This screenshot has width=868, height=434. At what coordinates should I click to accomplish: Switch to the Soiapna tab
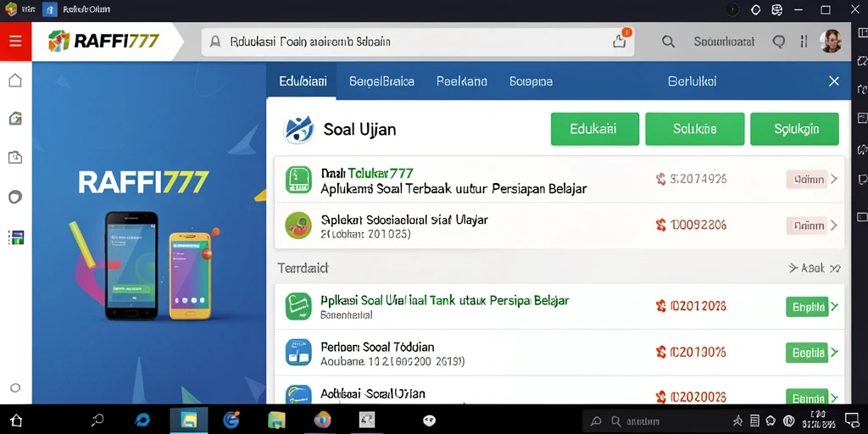(x=531, y=81)
